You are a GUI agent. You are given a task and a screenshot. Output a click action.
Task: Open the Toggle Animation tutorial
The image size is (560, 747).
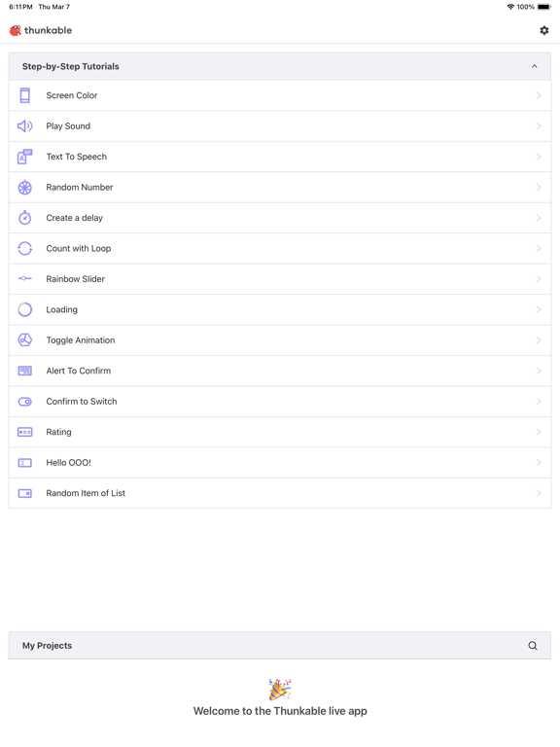280,340
